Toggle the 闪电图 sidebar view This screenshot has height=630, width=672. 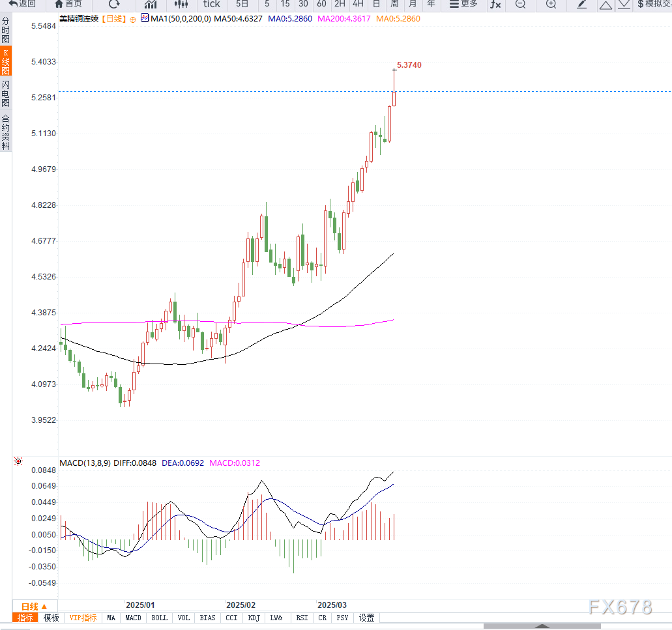click(6, 93)
